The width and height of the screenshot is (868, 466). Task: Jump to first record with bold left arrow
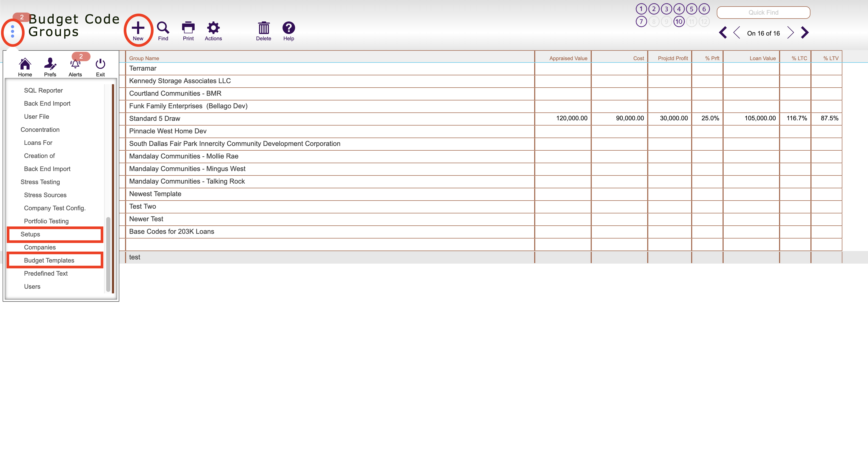[723, 33]
